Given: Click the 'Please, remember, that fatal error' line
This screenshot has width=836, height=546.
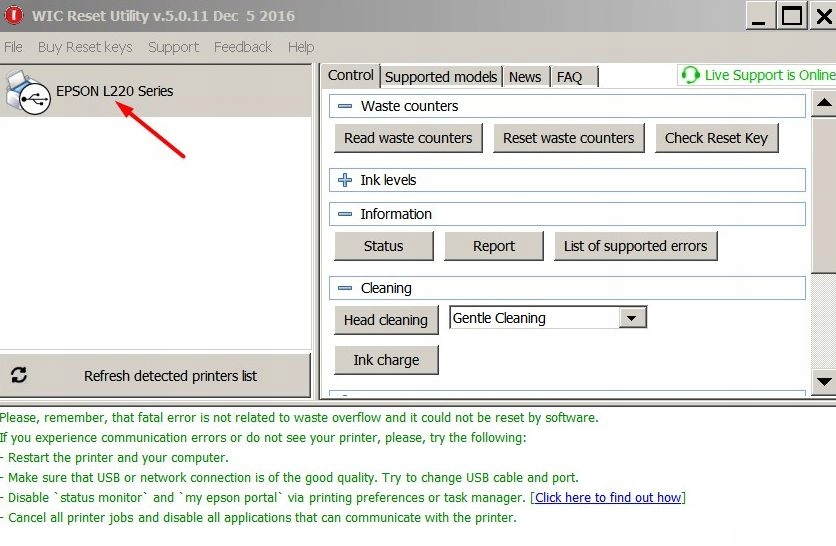Looking at the screenshot, I should [299, 417].
